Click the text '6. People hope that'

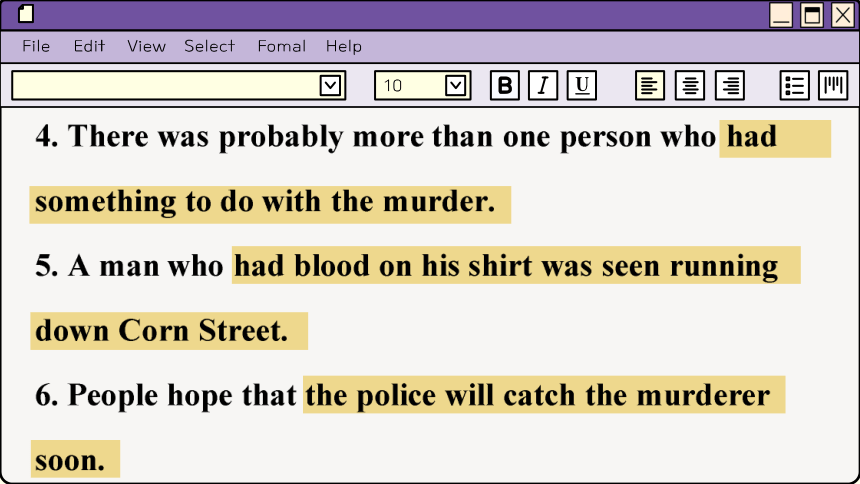[166, 396]
